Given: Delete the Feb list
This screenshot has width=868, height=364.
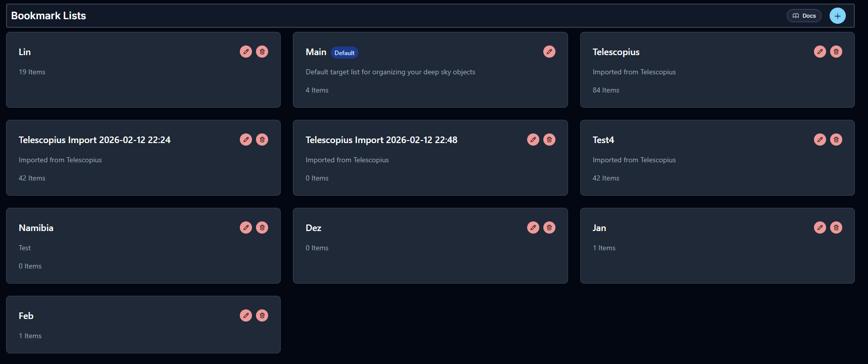Looking at the screenshot, I should click(x=262, y=315).
